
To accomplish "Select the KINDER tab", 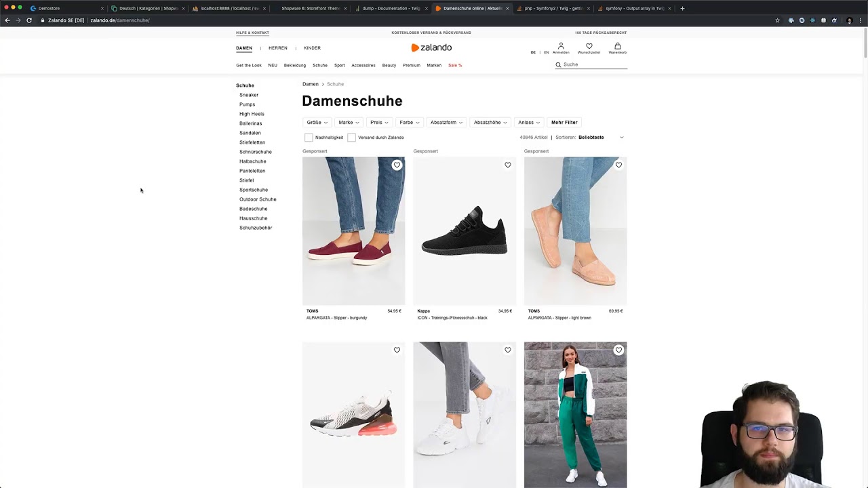I will pyautogui.click(x=312, y=48).
